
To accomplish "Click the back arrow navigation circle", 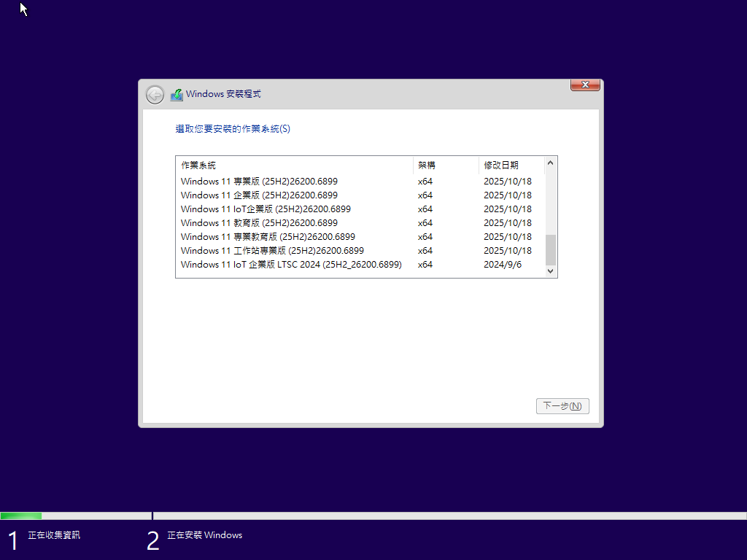I will [155, 94].
